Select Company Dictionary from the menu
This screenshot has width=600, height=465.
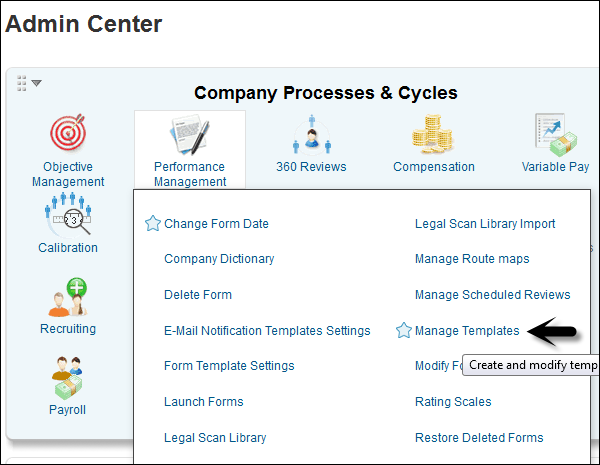tap(219, 259)
